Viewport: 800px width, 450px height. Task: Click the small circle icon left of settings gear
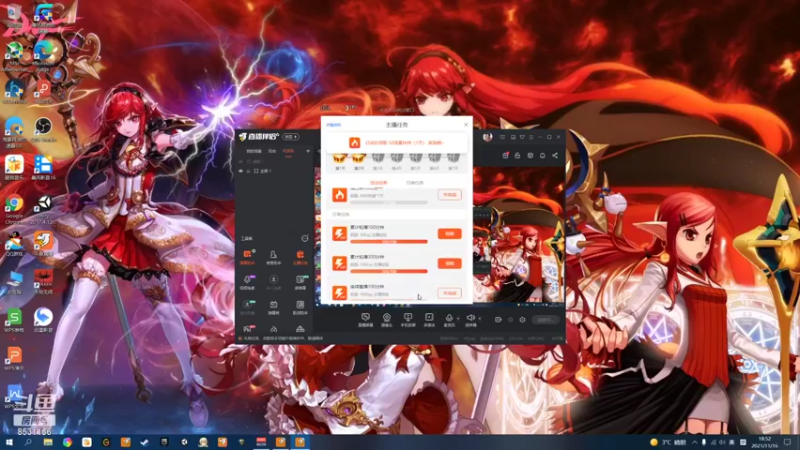click(510, 320)
